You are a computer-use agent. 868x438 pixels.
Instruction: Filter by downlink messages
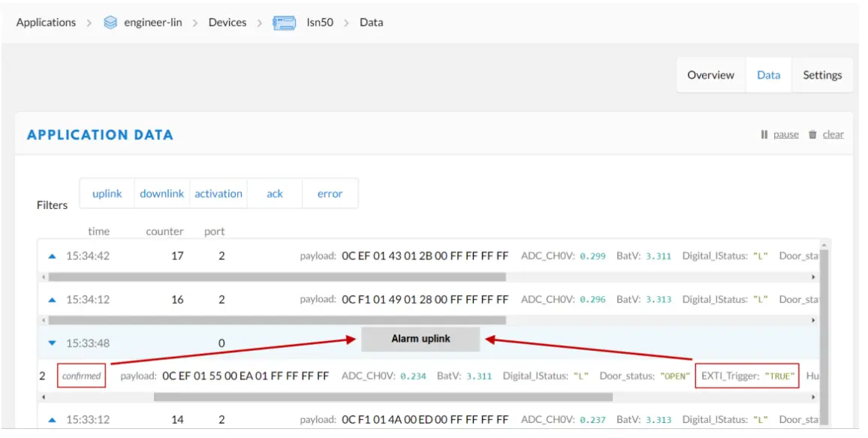click(161, 194)
